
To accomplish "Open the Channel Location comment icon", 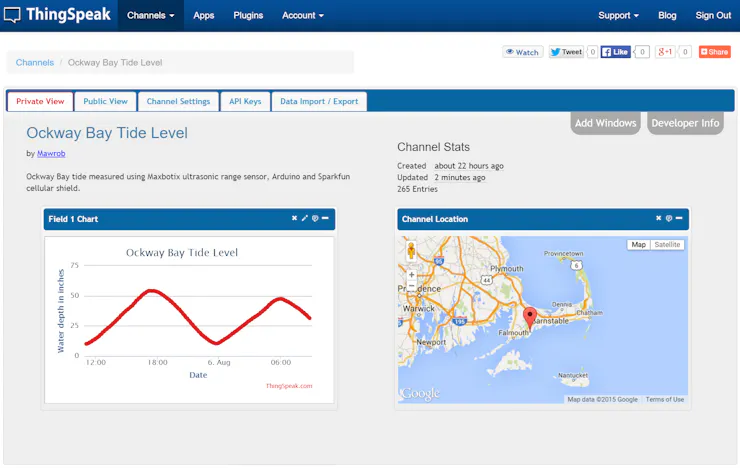I will pos(669,218).
